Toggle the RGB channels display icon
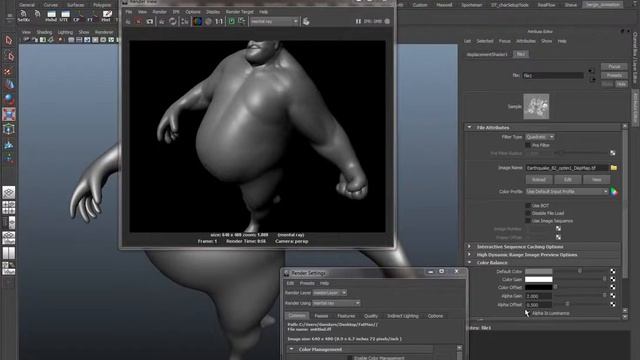The image size is (640, 360). [x=197, y=21]
